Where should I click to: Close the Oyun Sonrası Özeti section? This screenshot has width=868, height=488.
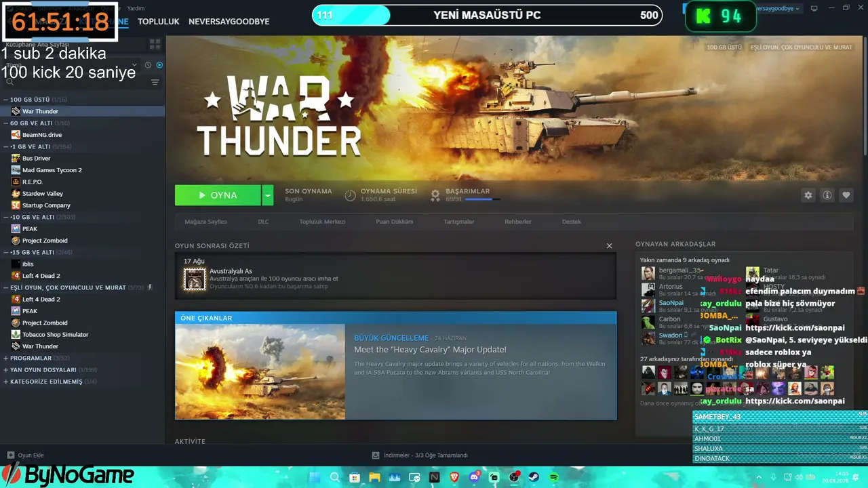(609, 245)
